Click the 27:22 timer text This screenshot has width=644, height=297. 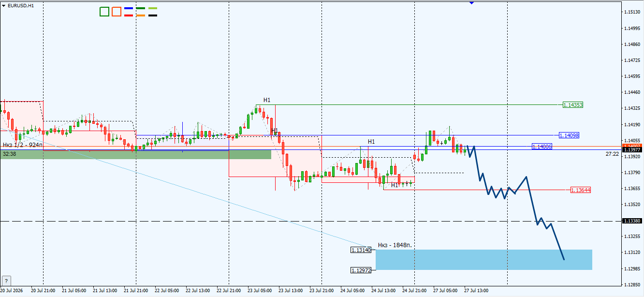(612, 154)
